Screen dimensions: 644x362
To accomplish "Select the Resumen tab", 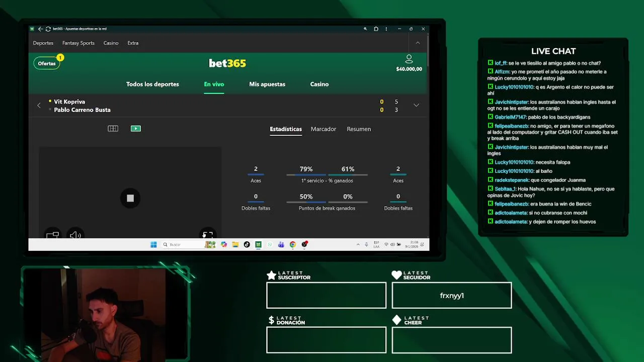I will pos(359,129).
